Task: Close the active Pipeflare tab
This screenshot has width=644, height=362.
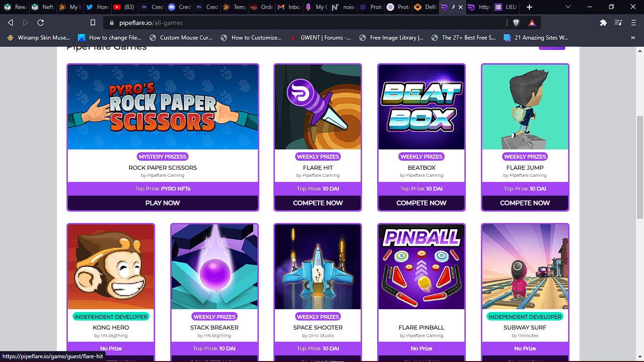Action: coord(461,7)
